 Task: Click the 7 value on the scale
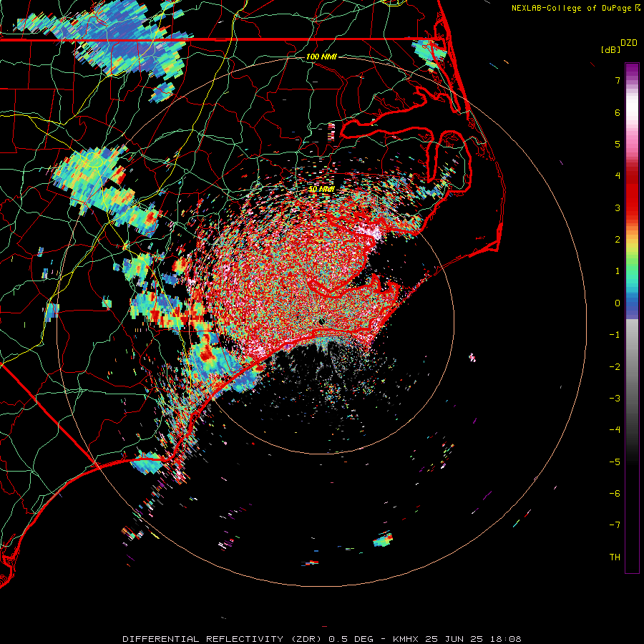[x=618, y=80]
